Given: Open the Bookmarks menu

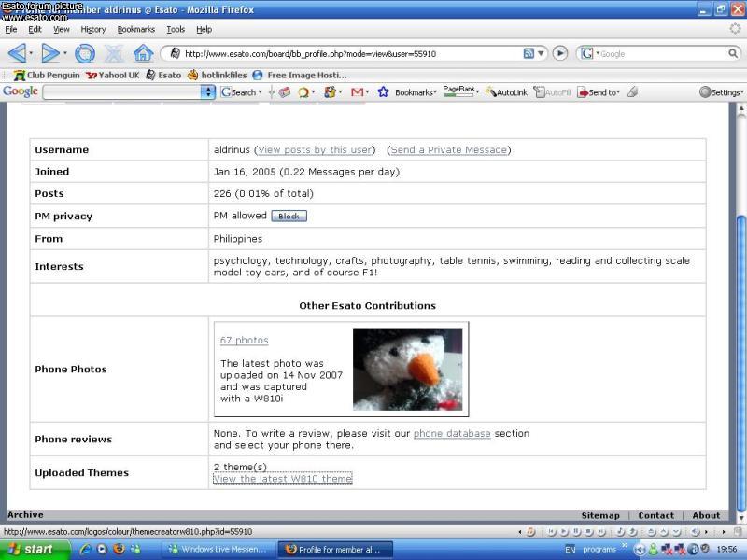Looking at the screenshot, I should point(135,30).
